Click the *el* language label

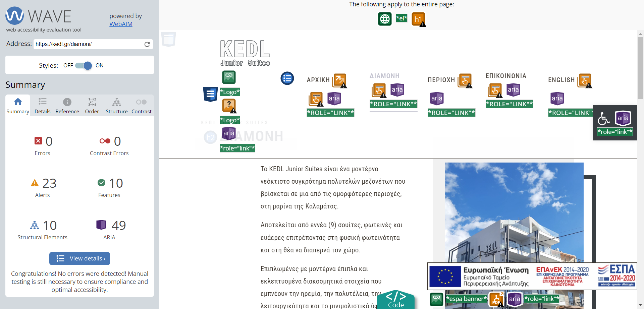401,18
